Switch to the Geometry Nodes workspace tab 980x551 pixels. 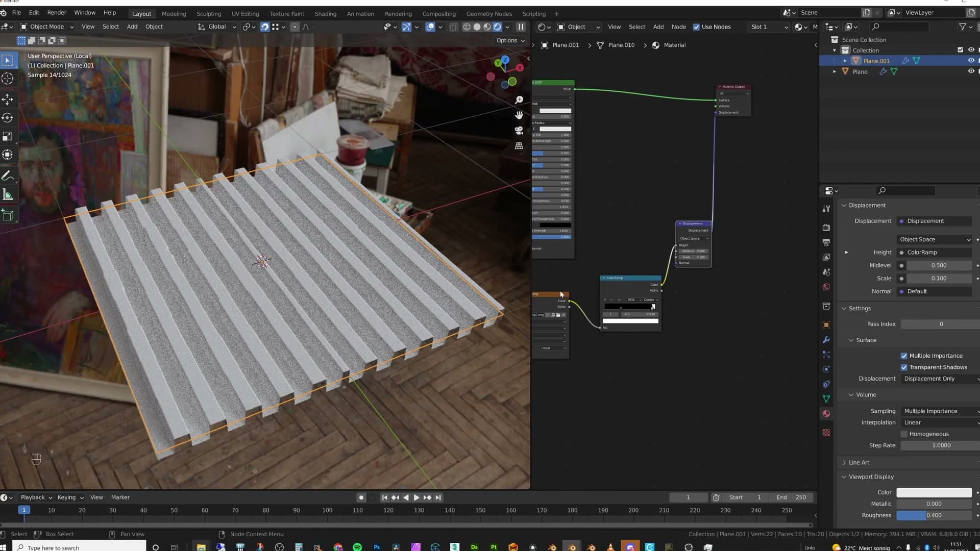pos(488,14)
